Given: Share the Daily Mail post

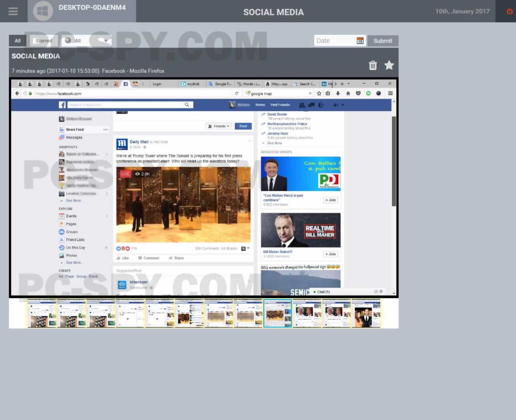Looking at the screenshot, I should [176, 258].
